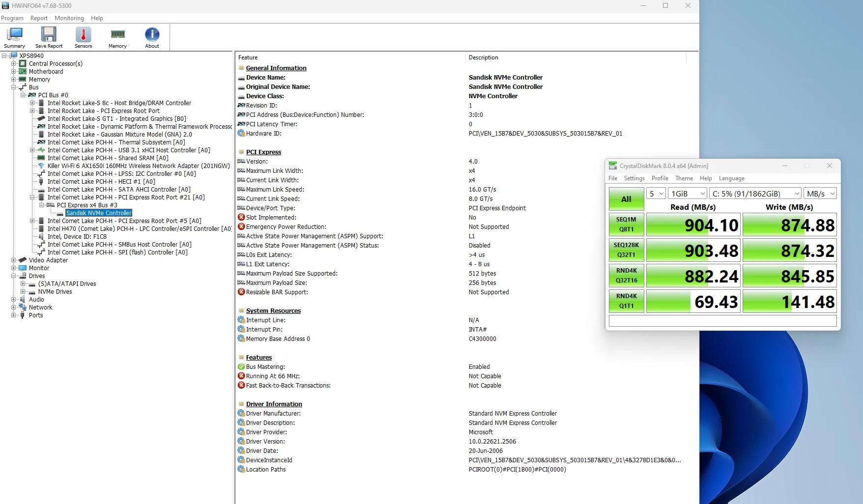This screenshot has width=863, height=504.
Task: Open the 1GiB test size dropdown
Action: pyautogui.click(x=688, y=194)
